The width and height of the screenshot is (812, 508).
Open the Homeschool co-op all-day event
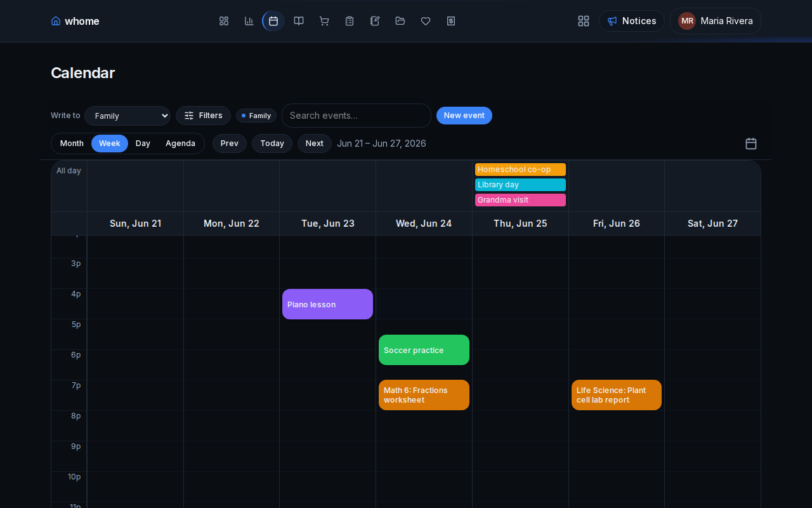520,170
